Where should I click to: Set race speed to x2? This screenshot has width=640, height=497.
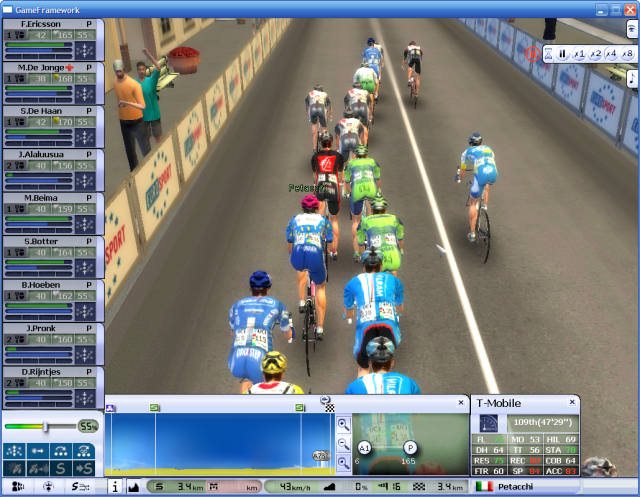595,54
